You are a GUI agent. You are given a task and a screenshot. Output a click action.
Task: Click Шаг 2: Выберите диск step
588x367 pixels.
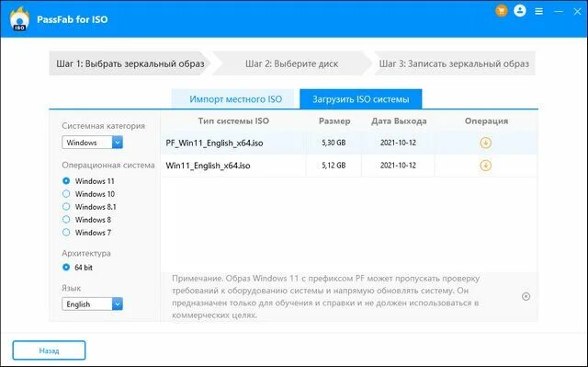292,63
